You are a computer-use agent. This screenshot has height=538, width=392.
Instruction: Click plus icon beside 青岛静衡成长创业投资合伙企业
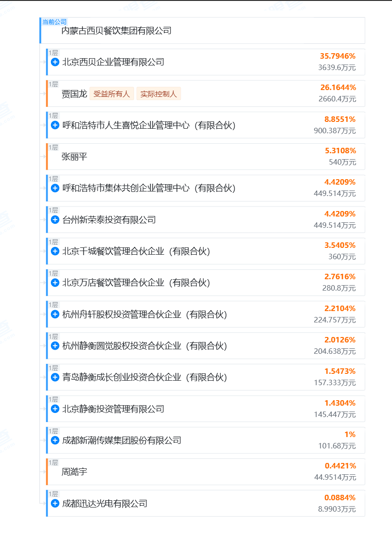coord(55,377)
